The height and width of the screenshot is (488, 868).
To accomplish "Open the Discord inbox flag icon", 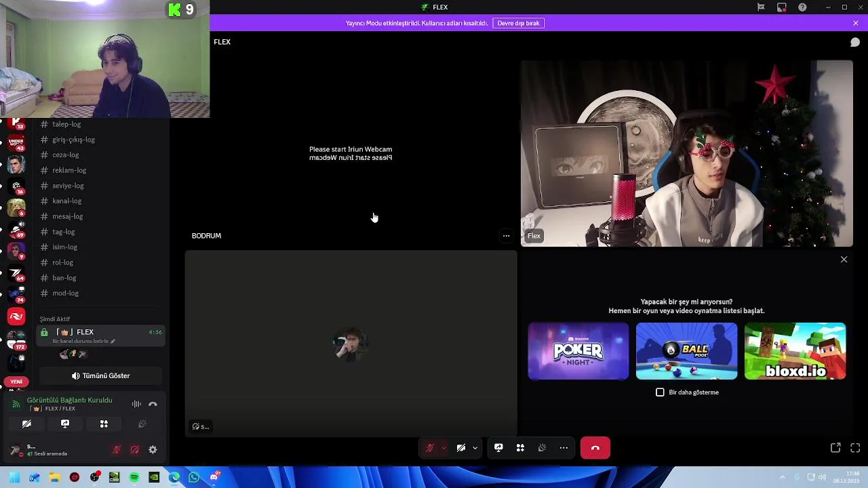I will (761, 7).
